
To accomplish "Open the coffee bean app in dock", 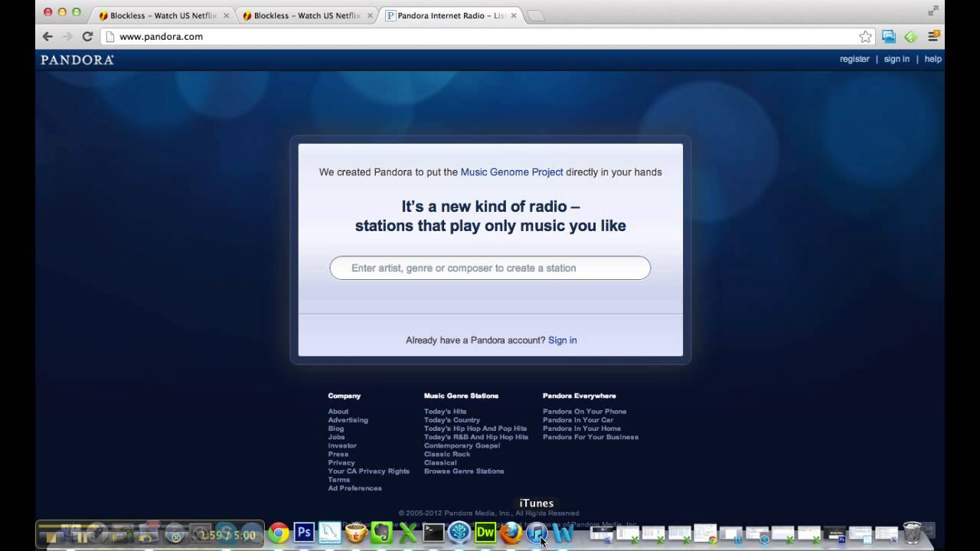I will tap(356, 533).
